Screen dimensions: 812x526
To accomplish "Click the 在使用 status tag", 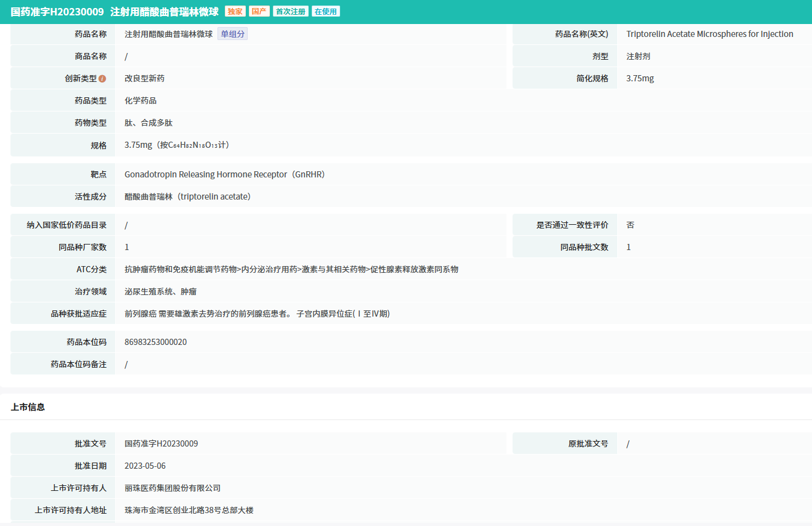I will (325, 12).
